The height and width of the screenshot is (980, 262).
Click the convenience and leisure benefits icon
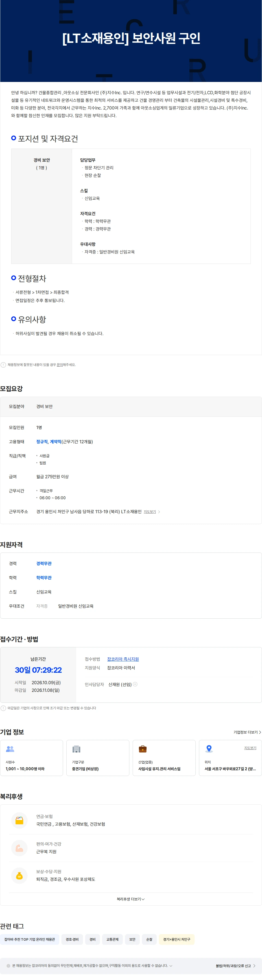tap(19, 848)
